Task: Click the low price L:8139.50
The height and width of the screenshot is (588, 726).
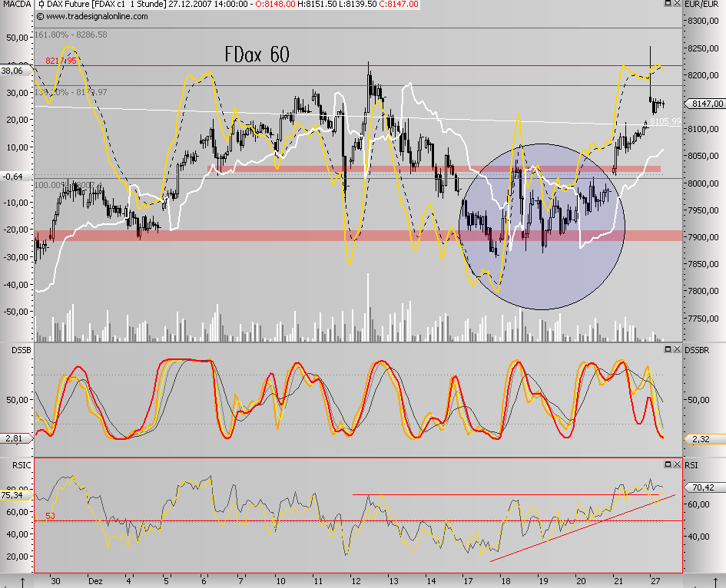Action: point(357,4)
